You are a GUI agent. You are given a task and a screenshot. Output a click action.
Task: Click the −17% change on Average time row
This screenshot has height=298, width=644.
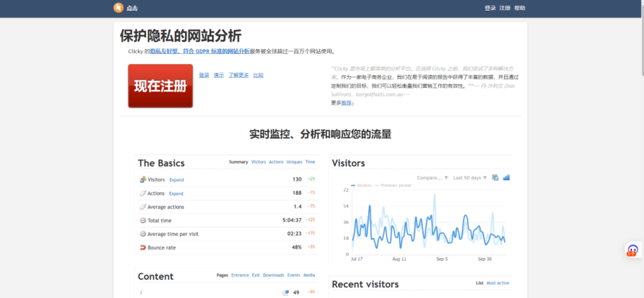(x=311, y=233)
